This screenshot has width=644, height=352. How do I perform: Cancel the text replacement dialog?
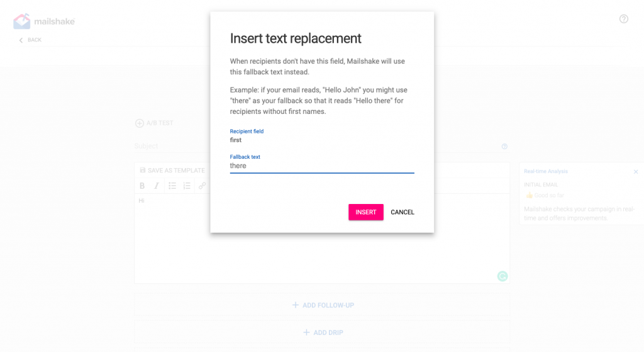pos(402,212)
